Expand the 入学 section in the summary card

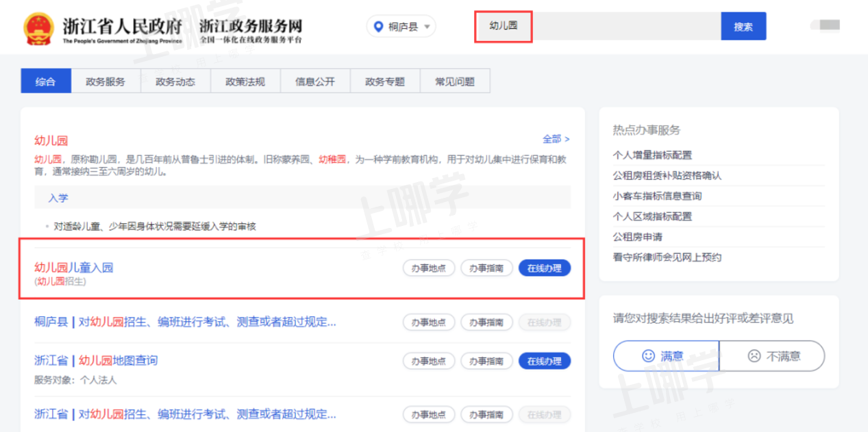click(x=60, y=198)
